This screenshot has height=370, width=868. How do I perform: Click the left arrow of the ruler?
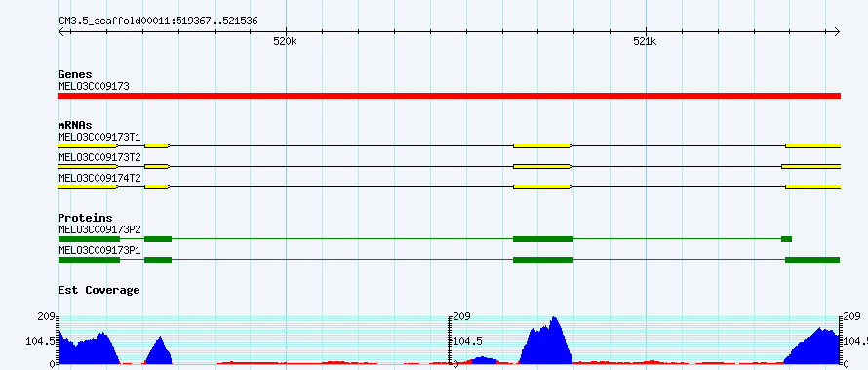(x=61, y=32)
